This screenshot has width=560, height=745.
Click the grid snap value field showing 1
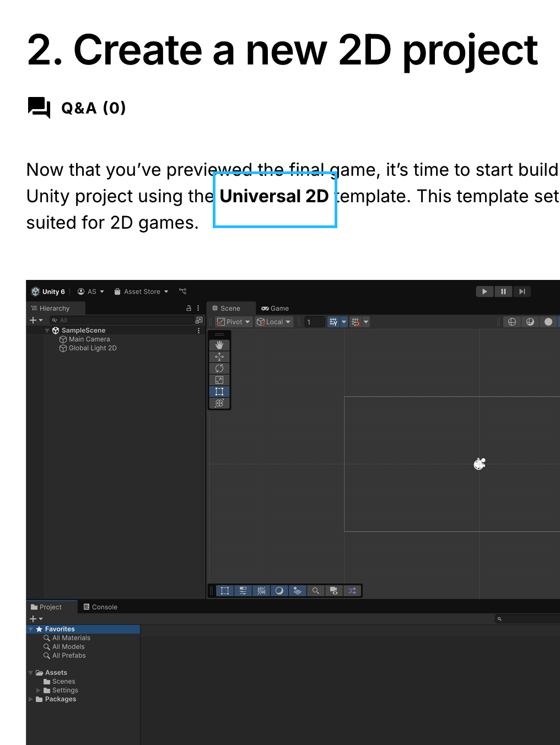(x=314, y=322)
